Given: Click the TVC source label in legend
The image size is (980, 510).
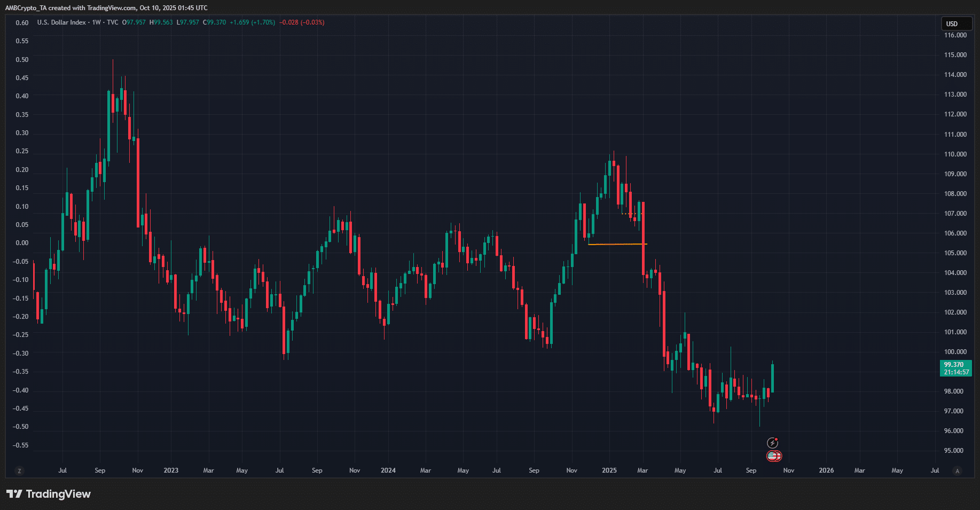Looking at the screenshot, I should coord(112,22).
